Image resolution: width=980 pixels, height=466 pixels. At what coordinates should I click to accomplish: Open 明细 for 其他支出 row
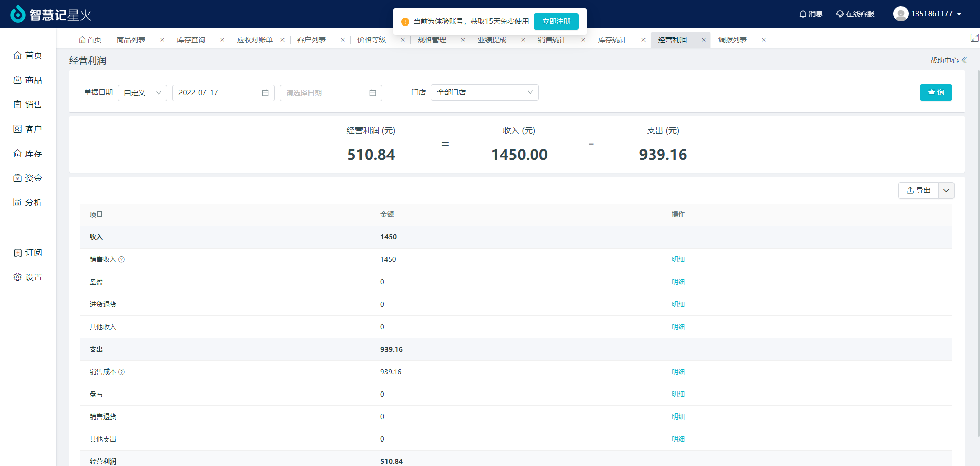tap(678, 439)
